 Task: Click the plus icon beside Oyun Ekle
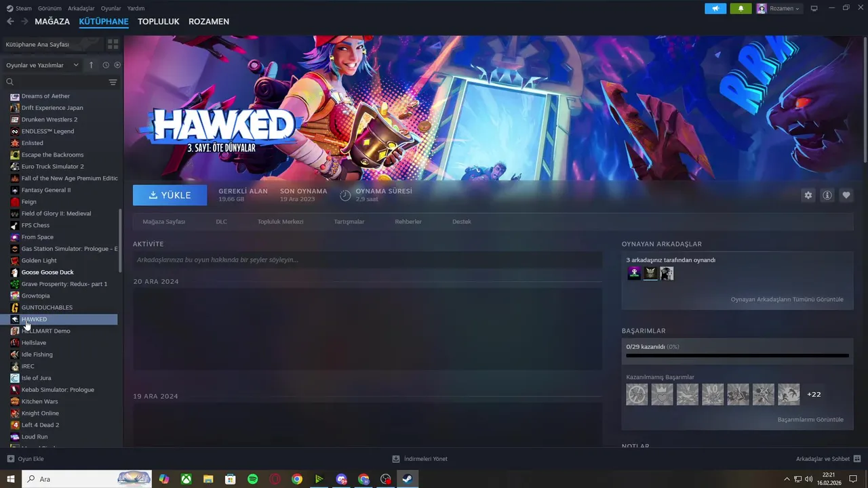tap(10, 459)
